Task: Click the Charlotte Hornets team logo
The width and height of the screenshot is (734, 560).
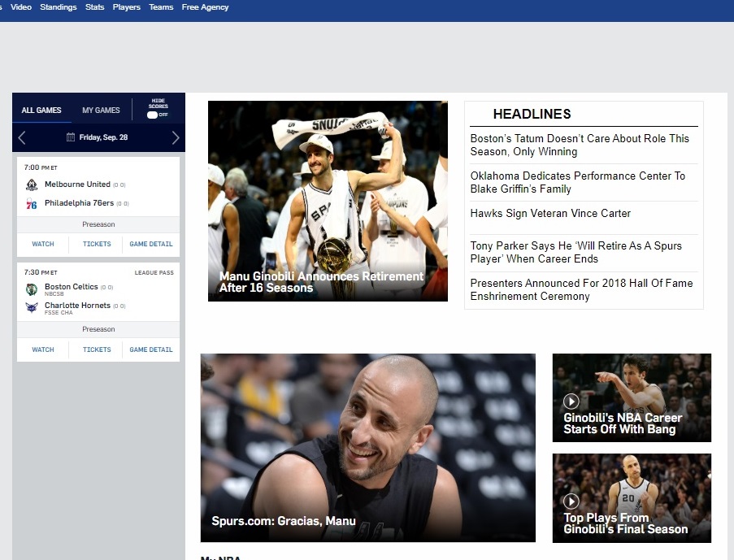Action: click(x=32, y=308)
